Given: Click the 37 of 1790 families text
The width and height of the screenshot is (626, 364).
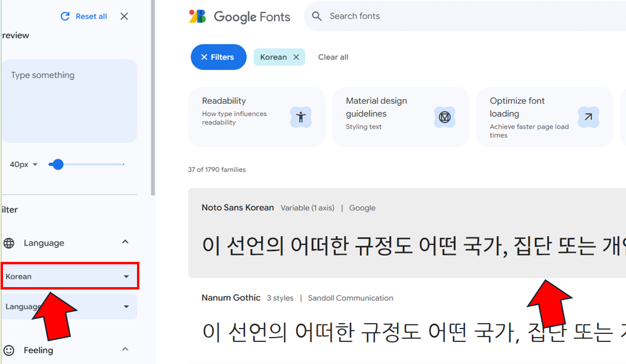Looking at the screenshot, I should [217, 169].
